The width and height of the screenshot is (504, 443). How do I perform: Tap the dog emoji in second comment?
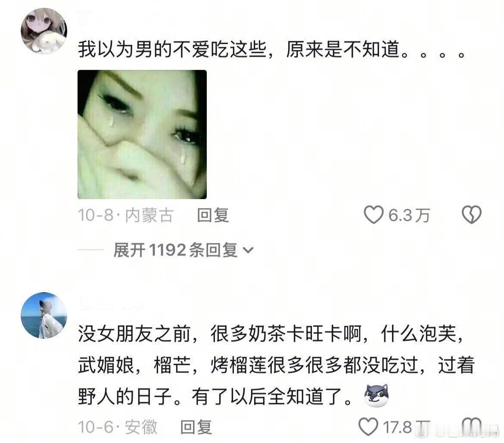[376, 396]
